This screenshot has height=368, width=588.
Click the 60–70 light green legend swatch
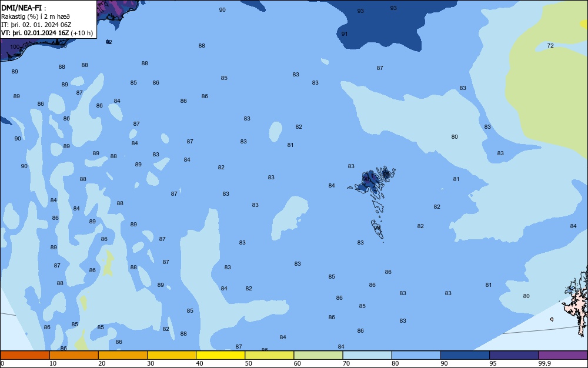[x=318, y=355]
